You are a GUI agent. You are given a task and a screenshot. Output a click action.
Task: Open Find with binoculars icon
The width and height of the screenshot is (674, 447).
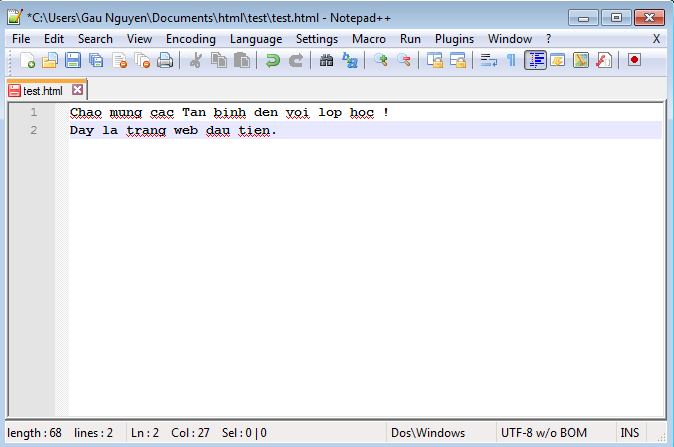coord(327,60)
